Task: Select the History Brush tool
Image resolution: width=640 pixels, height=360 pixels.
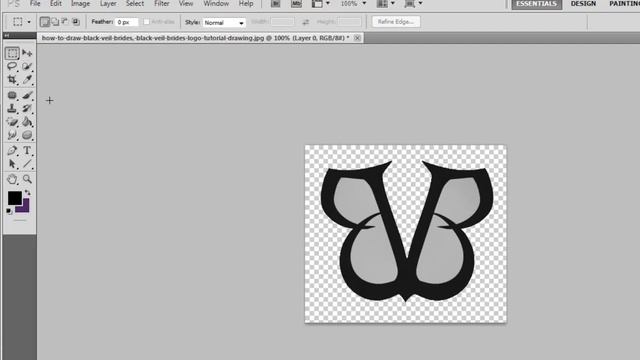Action: click(x=27, y=108)
